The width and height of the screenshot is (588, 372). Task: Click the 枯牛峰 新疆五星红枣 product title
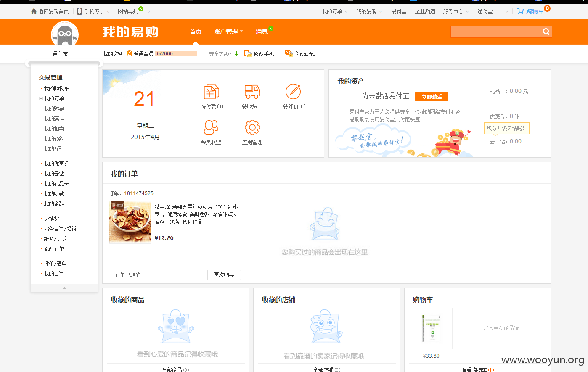click(196, 214)
